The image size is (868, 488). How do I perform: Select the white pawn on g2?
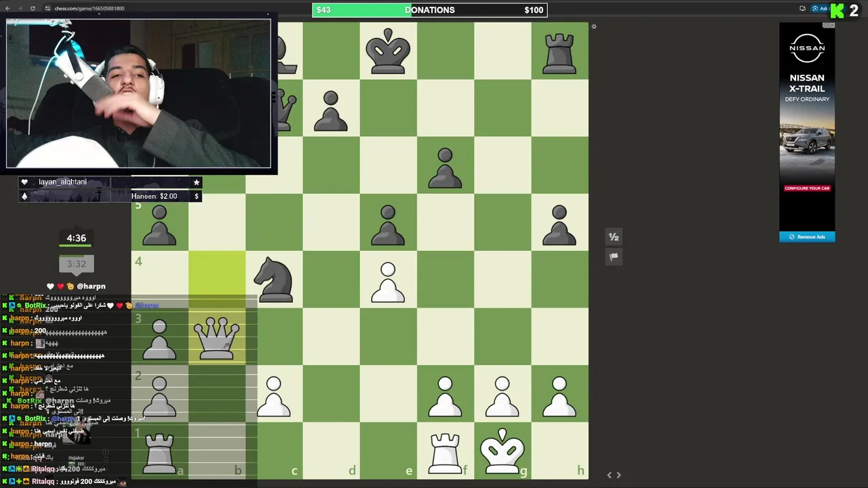(502, 397)
